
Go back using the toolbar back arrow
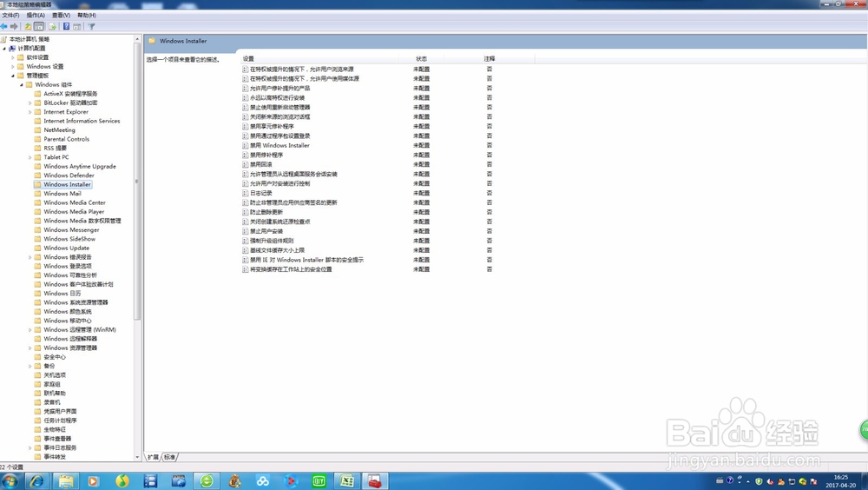(3, 27)
